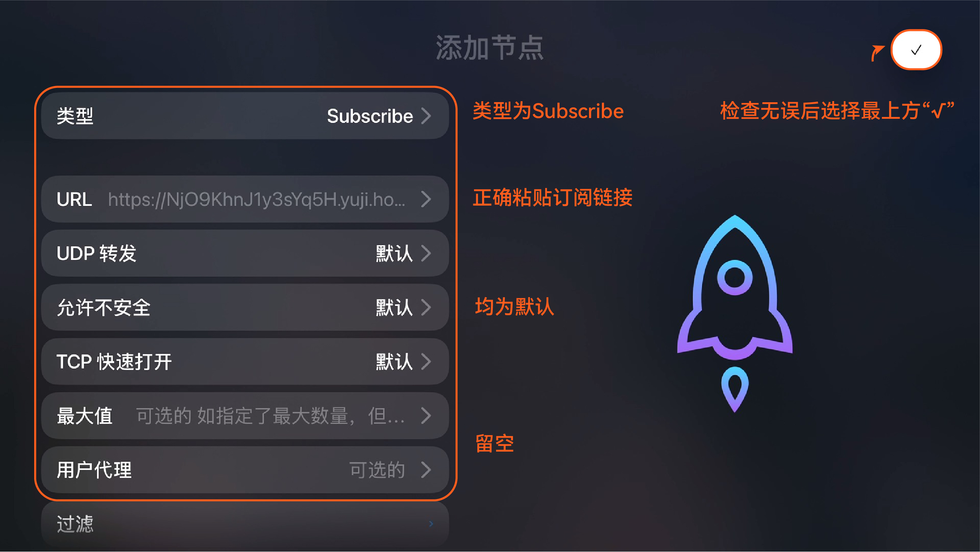Viewport: 980px width, 552px height.
Task: Click the UDP 转发 默认 value
Action: [x=394, y=253]
